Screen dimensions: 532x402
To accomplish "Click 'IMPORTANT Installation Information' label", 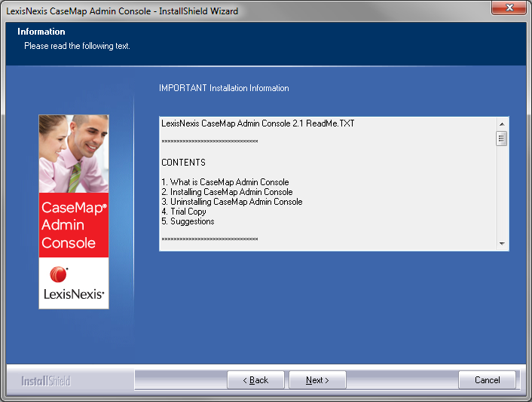I will (x=224, y=88).
